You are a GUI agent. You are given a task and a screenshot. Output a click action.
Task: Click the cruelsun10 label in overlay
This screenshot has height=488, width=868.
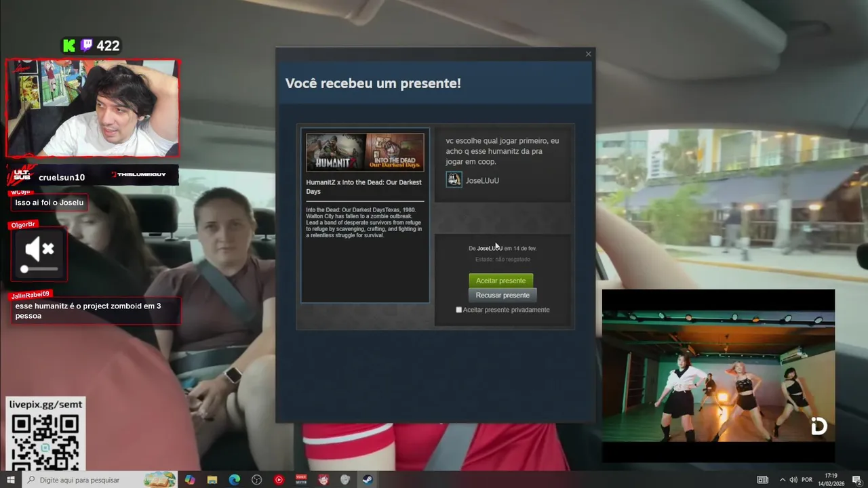pos(62,177)
